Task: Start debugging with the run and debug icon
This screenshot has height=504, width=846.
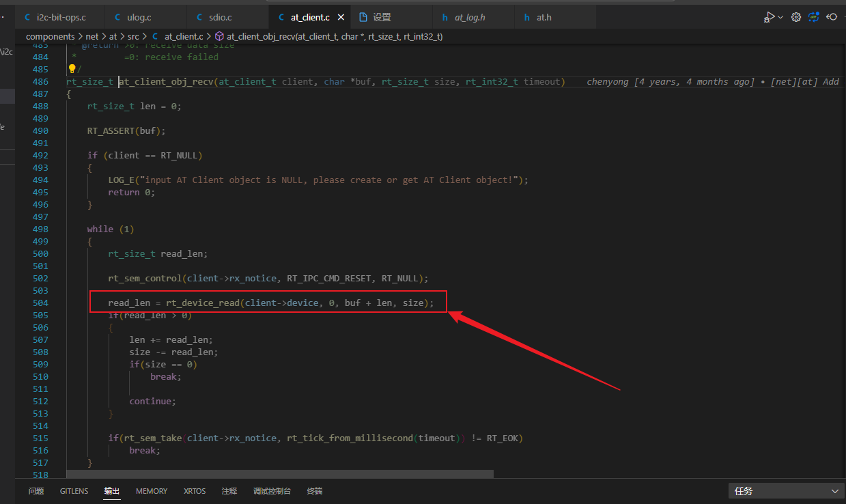Action: click(770, 17)
